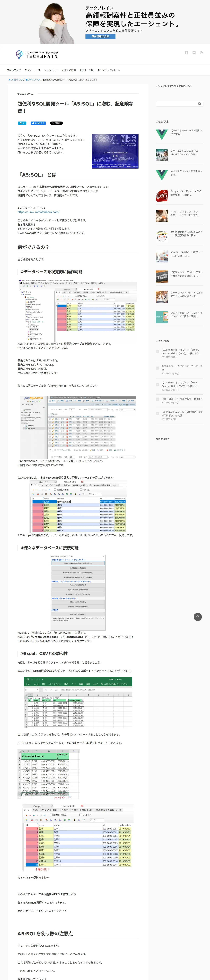210x980 pixels.
Task: Click the magnifier search icon in sidebar
Action: coord(199,104)
